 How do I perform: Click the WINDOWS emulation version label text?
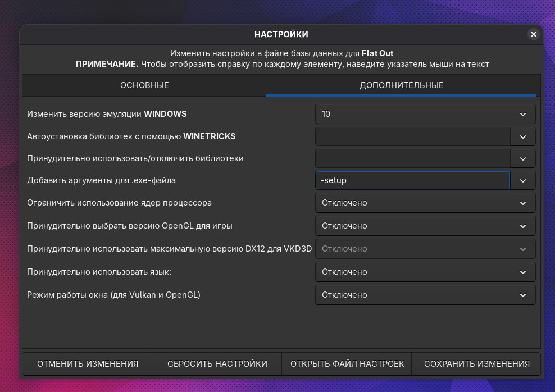107,114
